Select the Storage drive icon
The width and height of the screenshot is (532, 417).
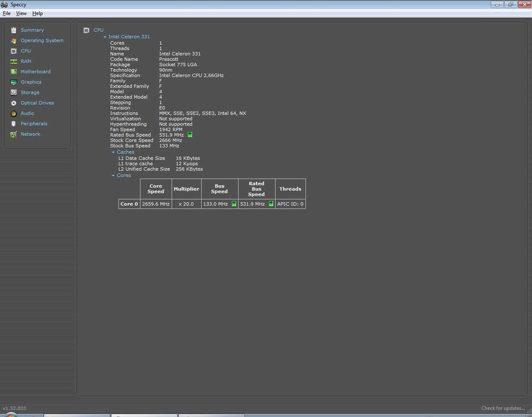tap(14, 92)
